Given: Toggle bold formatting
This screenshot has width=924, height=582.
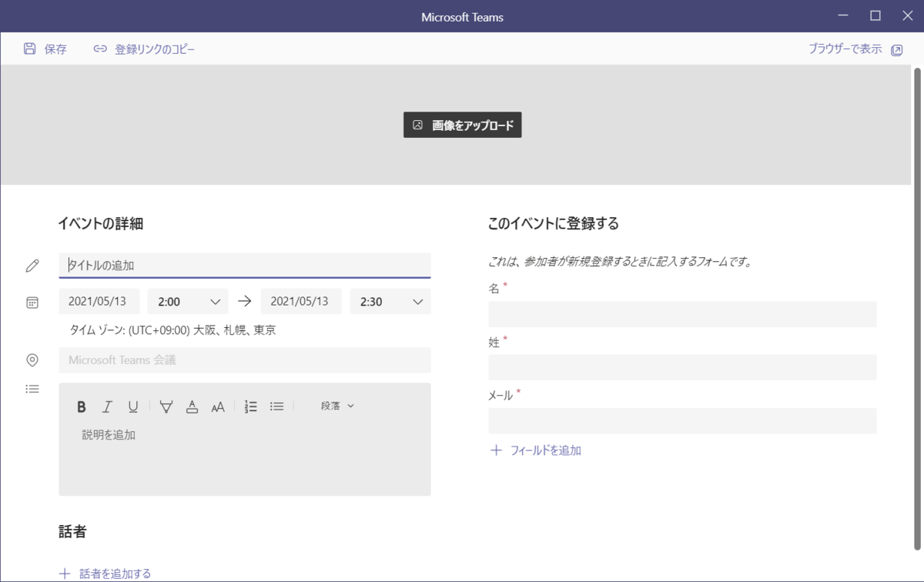Looking at the screenshot, I should [x=82, y=406].
